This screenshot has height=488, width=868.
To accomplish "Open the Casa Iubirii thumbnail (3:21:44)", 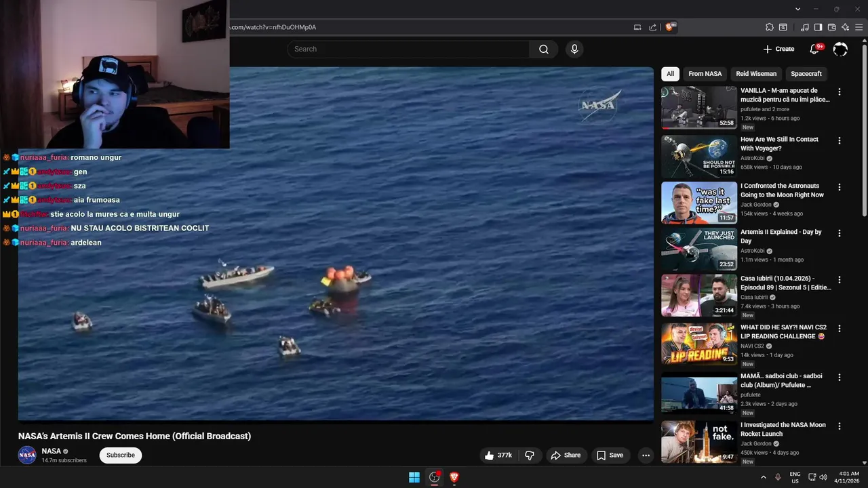I will point(698,295).
